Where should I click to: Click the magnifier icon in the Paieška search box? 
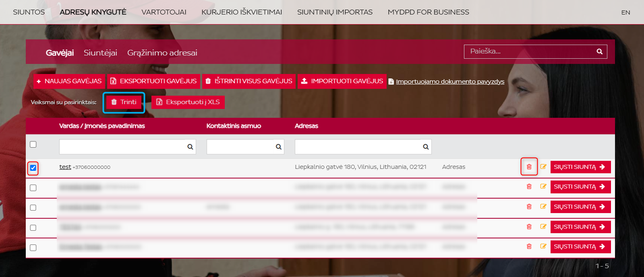click(x=599, y=51)
